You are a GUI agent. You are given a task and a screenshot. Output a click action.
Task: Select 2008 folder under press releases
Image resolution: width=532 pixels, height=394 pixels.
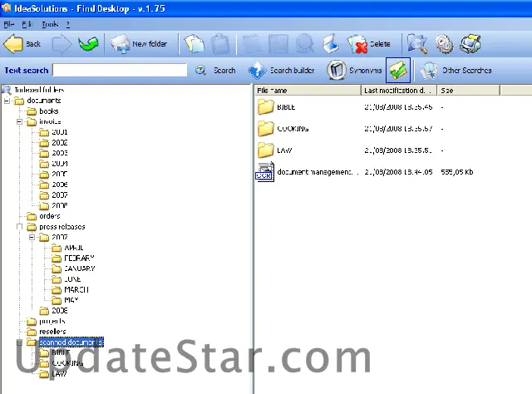tap(60, 311)
